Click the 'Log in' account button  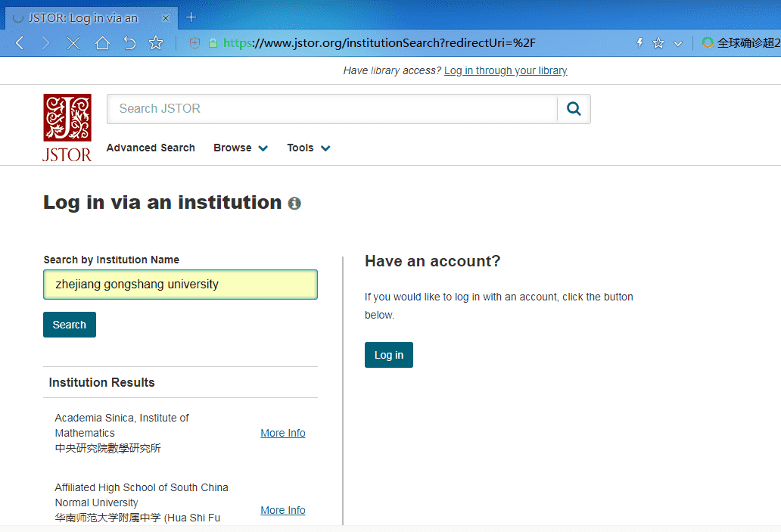(389, 355)
